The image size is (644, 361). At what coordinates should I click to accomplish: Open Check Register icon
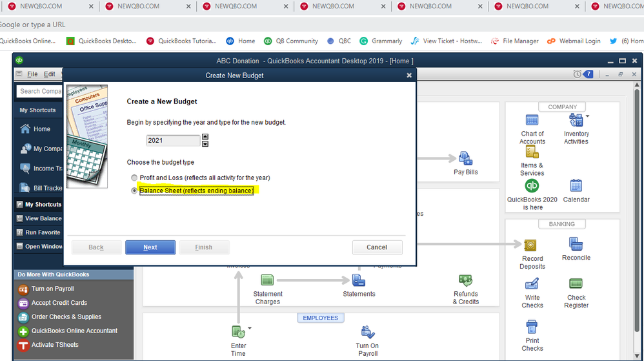point(576,284)
